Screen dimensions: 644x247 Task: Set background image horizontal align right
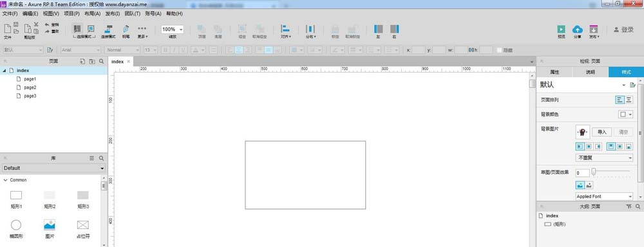click(598, 146)
